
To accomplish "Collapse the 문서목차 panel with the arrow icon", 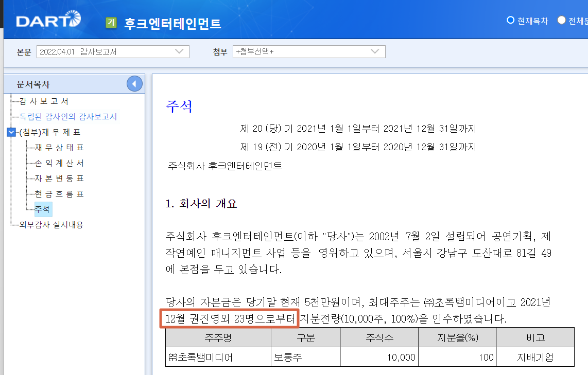I will pos(134,83).
